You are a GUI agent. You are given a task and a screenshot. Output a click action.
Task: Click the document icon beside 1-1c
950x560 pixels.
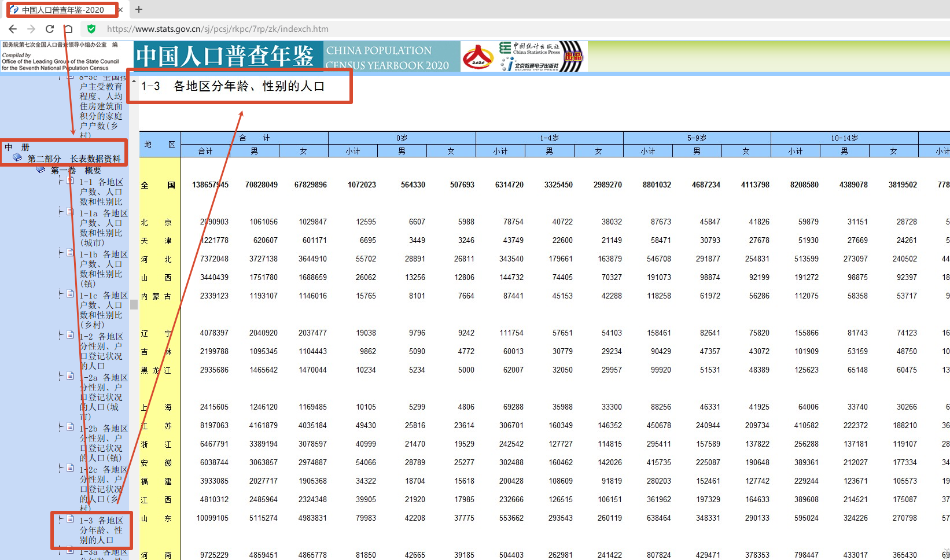click(70, 294)
